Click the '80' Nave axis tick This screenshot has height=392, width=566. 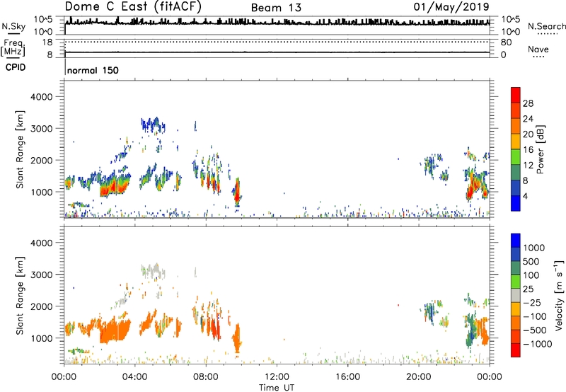[x=506, y=42]
